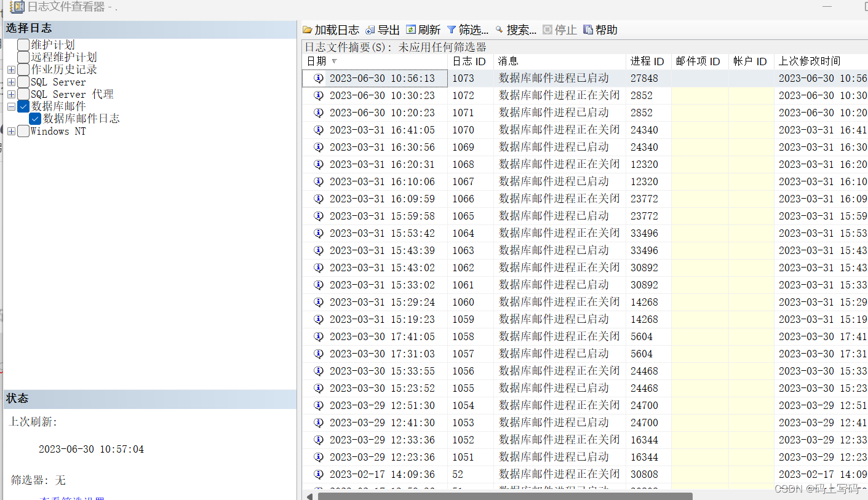Screen dimensions: 868x500
Task: Click the Refresh (刷新) toolbar icon
Action: click(411, 30)
